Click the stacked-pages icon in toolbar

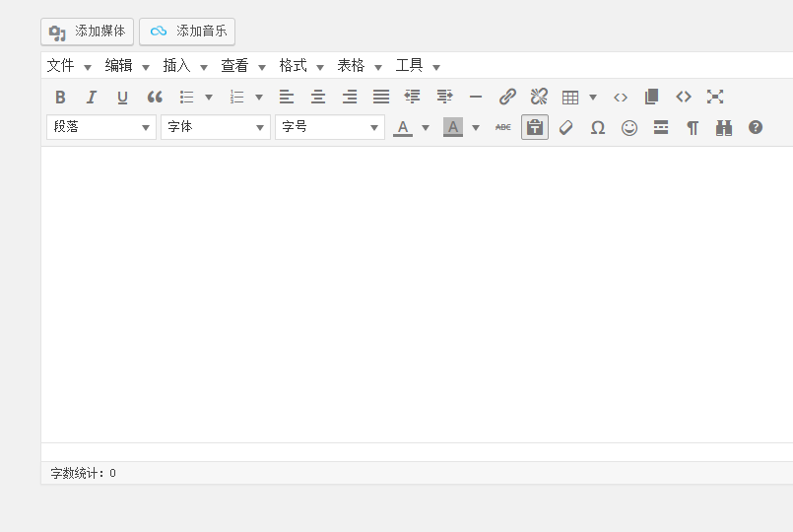pyautogui.click(x=652, y=97)
